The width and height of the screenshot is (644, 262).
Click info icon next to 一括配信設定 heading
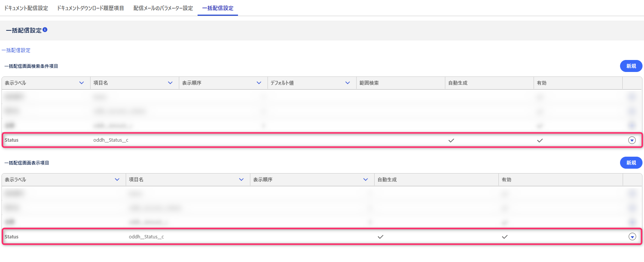[x=45, y=30]
